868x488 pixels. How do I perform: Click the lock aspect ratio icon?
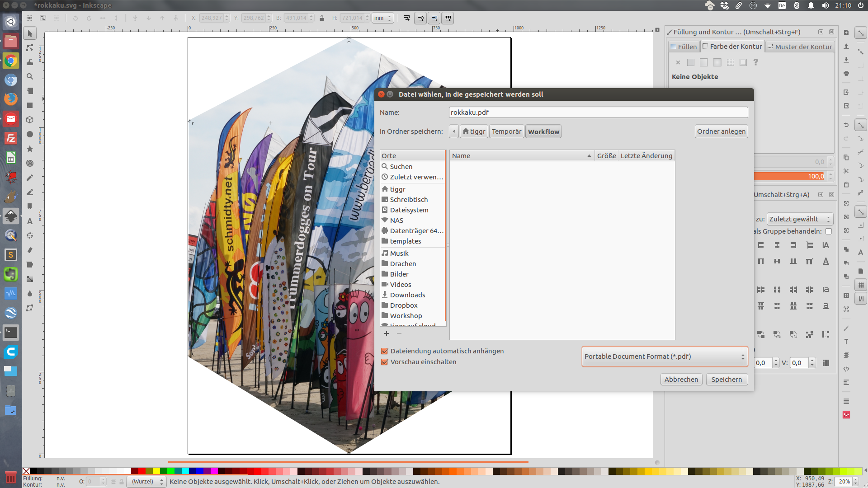322,18
